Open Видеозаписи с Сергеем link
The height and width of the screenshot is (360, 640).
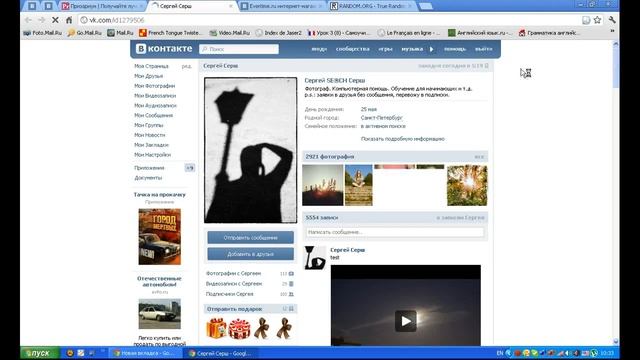click(234, 284)
